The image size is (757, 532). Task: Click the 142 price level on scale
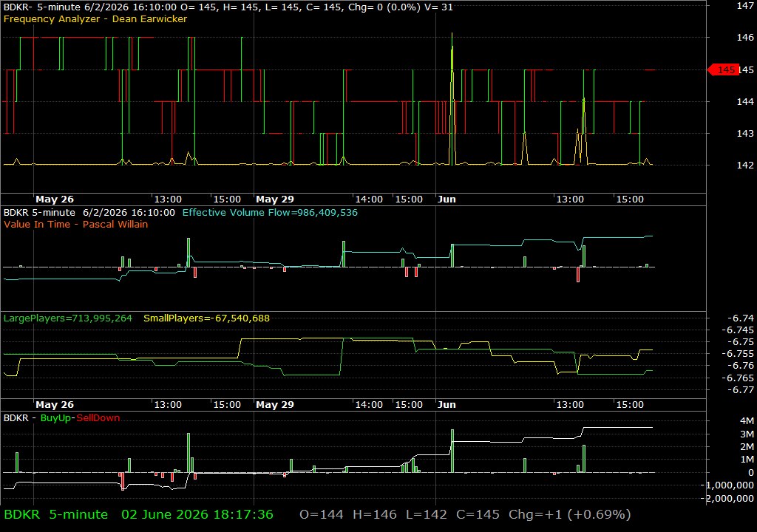point(745,165)
